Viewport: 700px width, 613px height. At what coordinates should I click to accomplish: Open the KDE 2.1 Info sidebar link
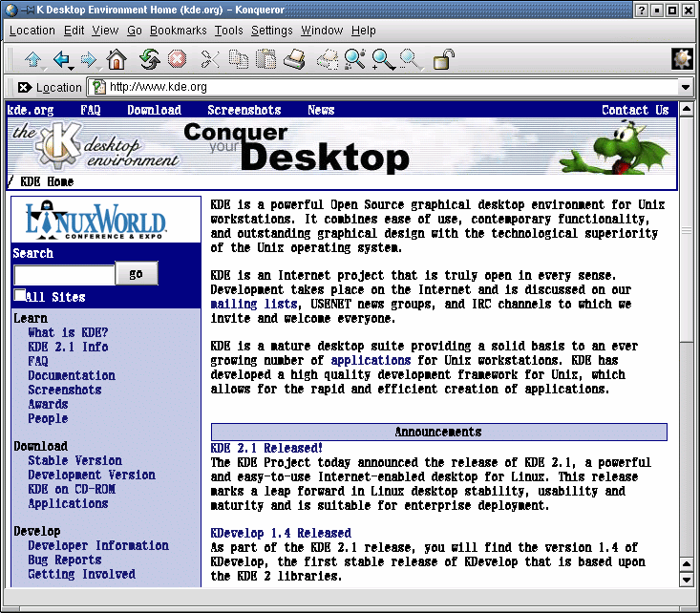coord(68,347)
